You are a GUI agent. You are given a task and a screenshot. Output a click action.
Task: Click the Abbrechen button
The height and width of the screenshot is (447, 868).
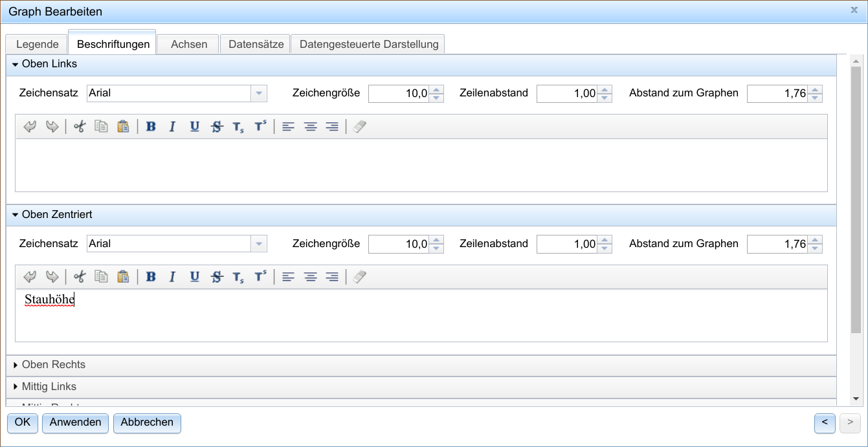point(147,422)
